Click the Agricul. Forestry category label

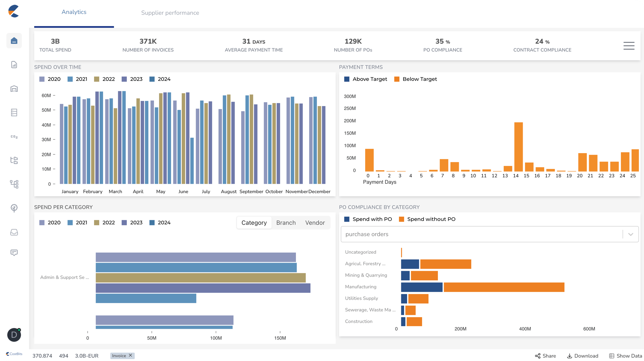[365, 264]
